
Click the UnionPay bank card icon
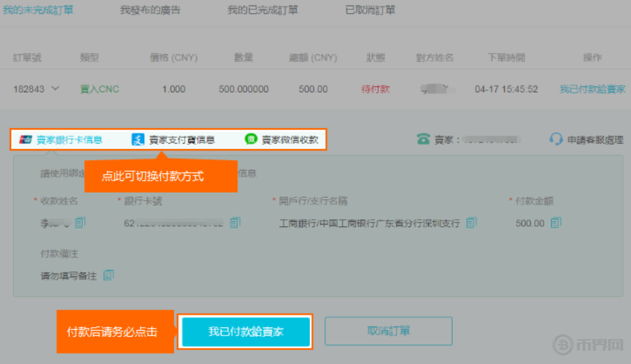pyautogui.click(x=26, y=139)
